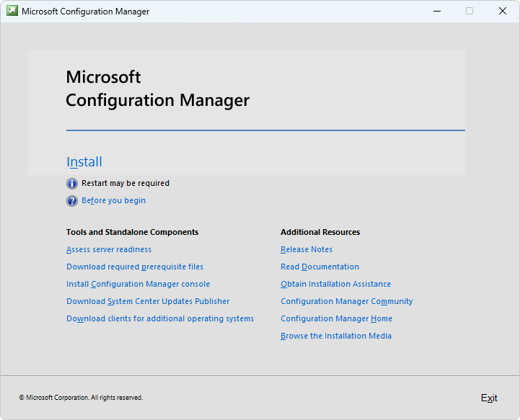Screen dimensions: 520x420
Task: Click the Microsoft Configuration Manager title bar text
Action: coord(85,12)
